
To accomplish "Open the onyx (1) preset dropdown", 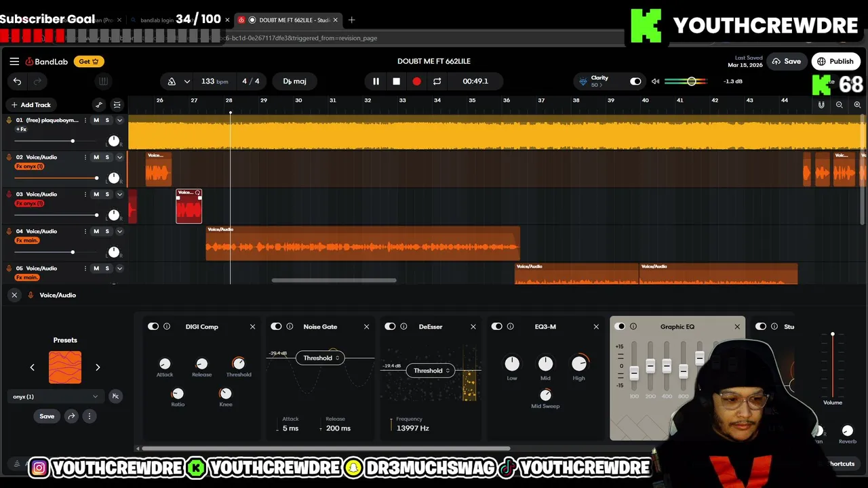I will (56, 396).
